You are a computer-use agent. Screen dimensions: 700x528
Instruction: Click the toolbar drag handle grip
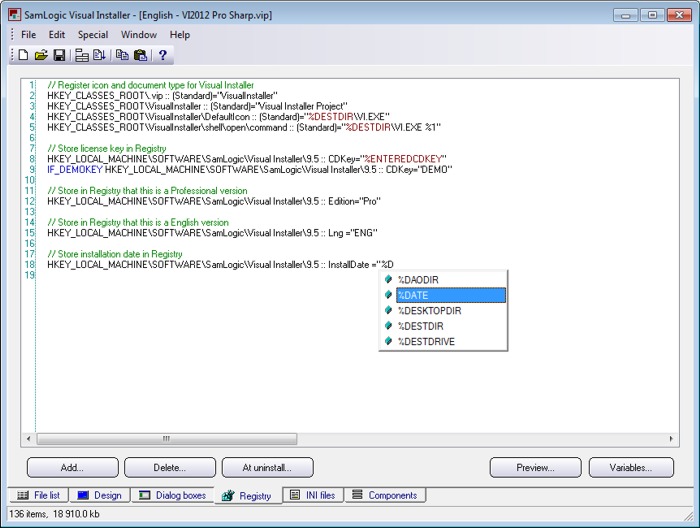click(12, 55)
